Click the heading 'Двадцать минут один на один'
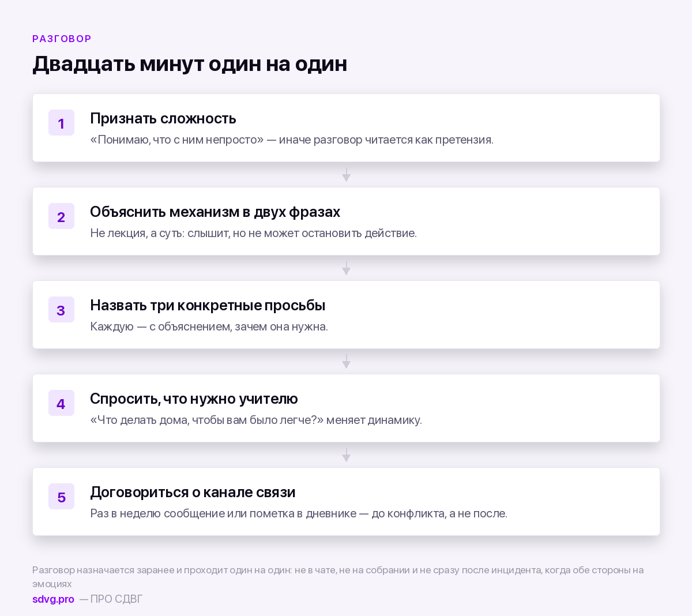The height and width of the screenshot is (616, 692). coord(190,63)
